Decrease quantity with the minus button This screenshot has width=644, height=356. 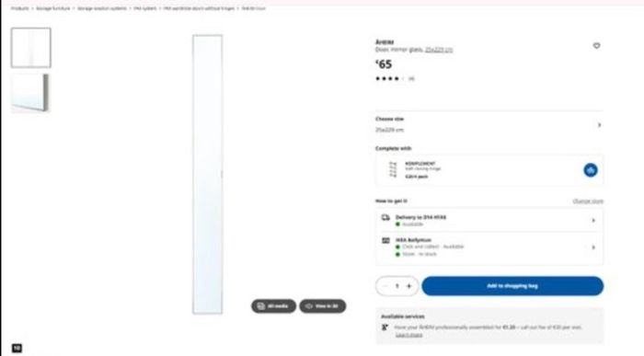(385, 286)
